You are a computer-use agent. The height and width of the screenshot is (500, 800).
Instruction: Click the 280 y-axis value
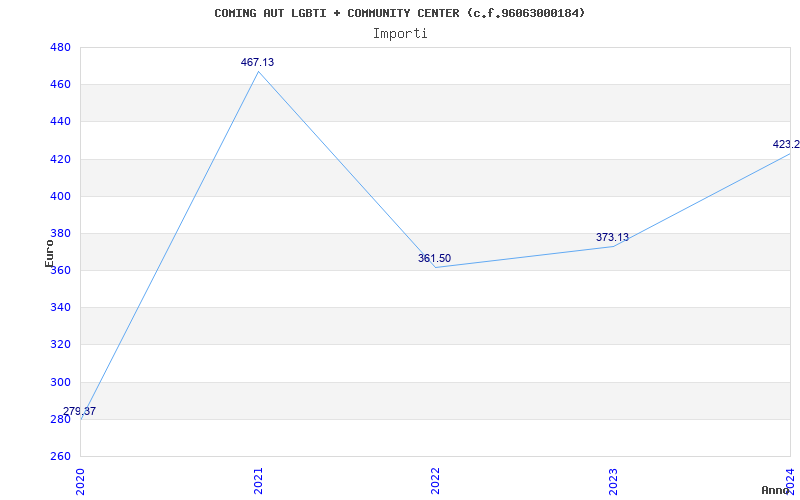60,419
